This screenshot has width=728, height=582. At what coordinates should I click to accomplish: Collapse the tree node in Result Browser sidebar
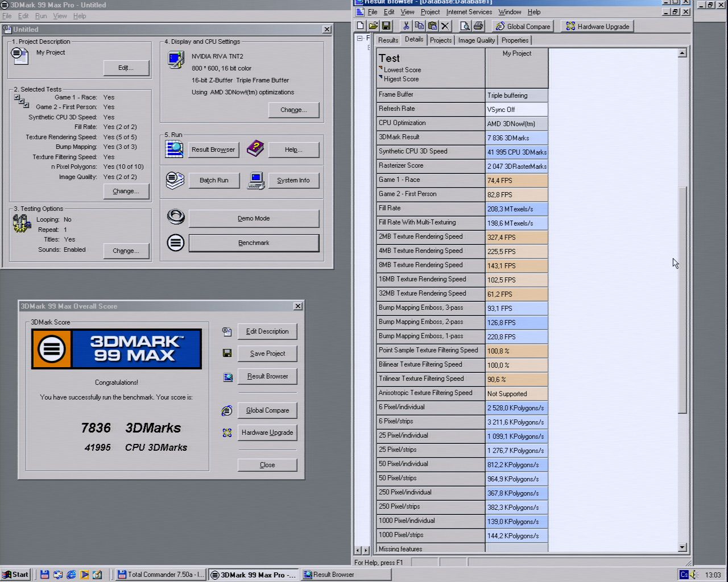[x=359, y=39]
